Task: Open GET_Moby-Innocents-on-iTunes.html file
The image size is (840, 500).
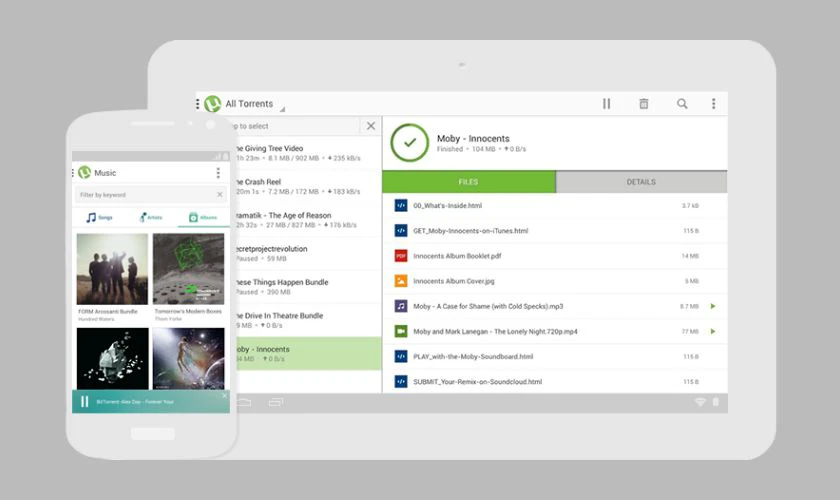Action: tap(470, 230)
